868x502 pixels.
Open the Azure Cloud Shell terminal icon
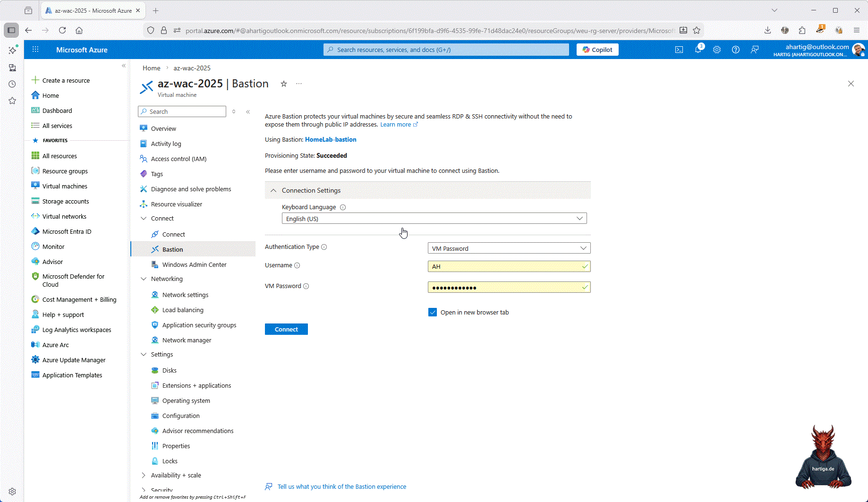pyautogui.click(x=679, y=49)
